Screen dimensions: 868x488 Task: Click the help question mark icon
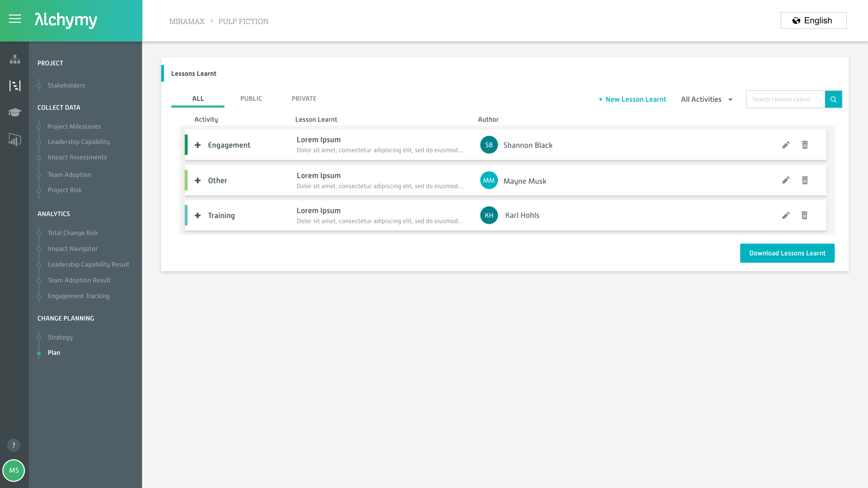click(x=13, y=445)
